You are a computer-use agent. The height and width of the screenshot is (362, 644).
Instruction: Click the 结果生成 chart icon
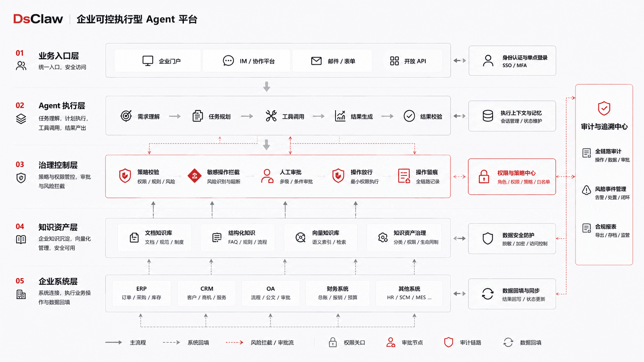point(340,116)
